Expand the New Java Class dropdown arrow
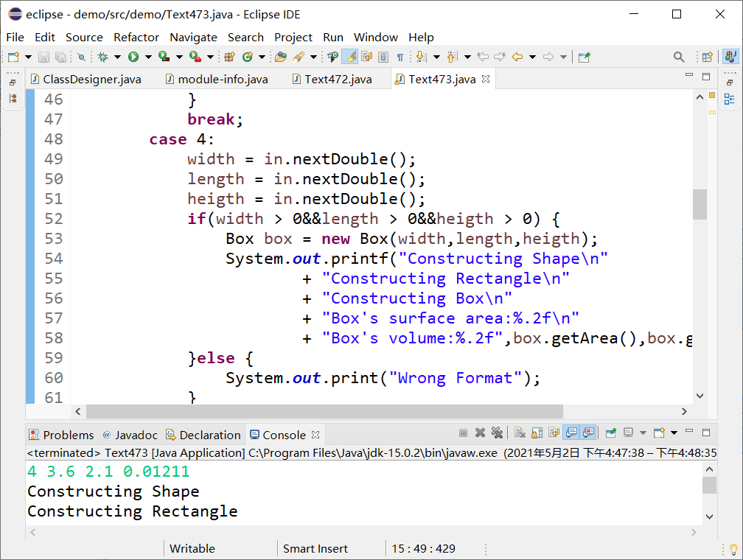 click(x=262, y=57)
